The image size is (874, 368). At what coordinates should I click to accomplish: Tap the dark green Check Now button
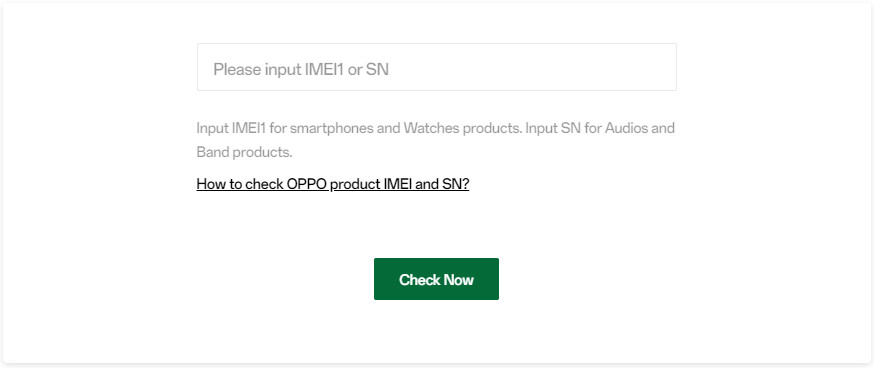point(436,279)
